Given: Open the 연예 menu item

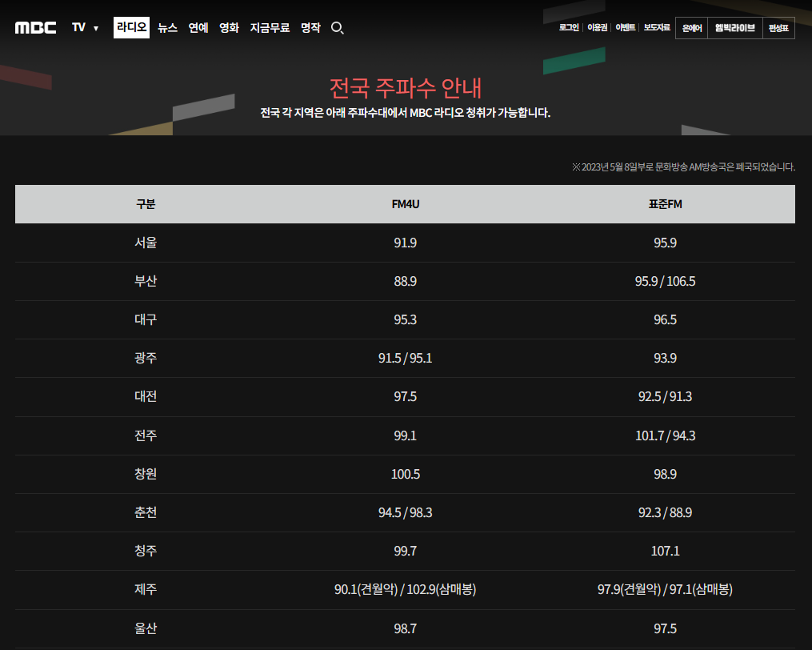Looking at the screenshot, I should tap(198, 28).
